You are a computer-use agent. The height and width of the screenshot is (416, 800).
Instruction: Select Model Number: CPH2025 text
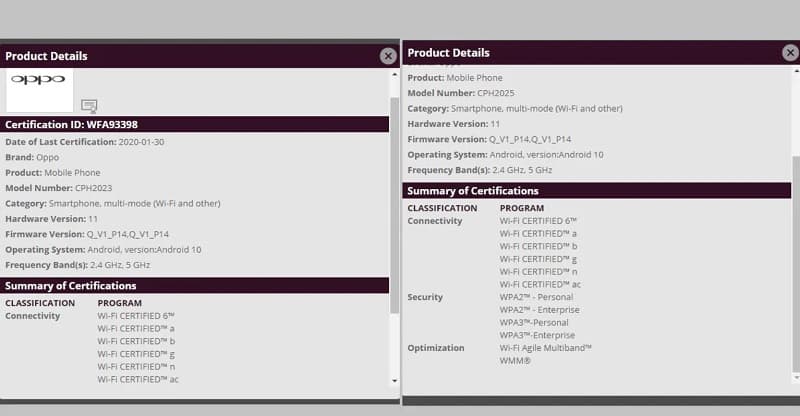pyautogui.click(x=461, y=93)
